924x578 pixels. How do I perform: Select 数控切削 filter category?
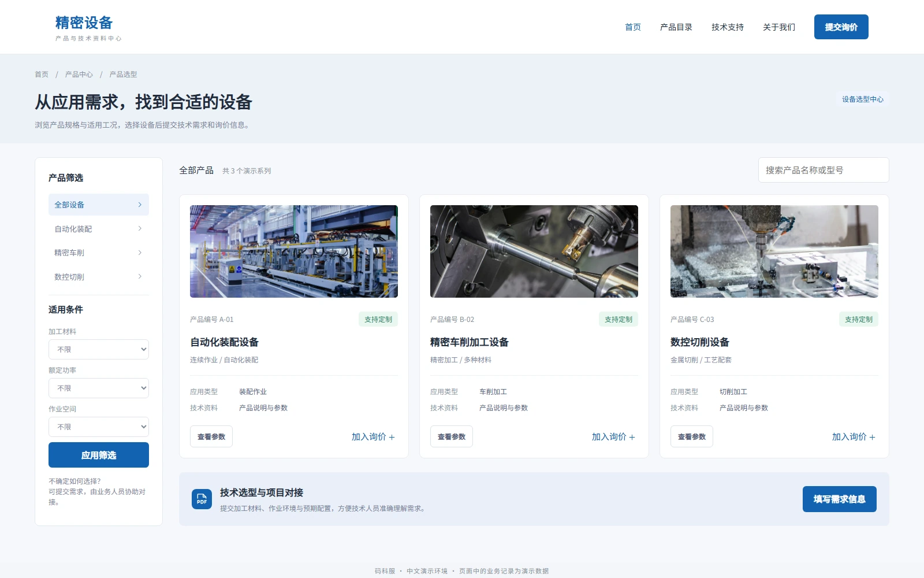tap(99, 277)
